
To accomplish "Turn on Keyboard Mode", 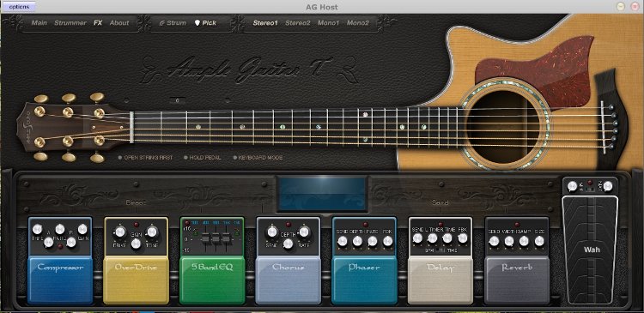I will click(x=258, y=158).
